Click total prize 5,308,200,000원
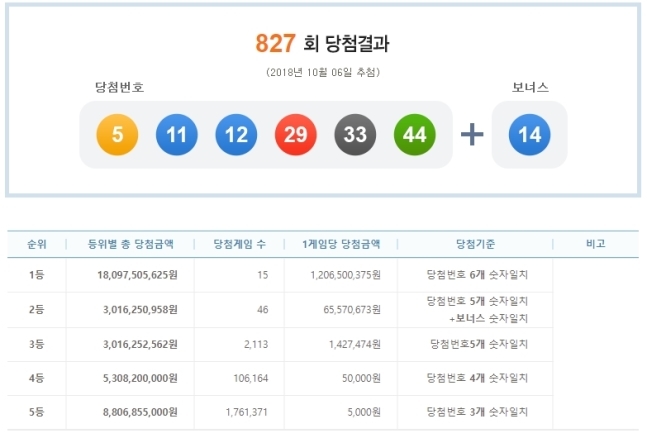 (140, 378)
